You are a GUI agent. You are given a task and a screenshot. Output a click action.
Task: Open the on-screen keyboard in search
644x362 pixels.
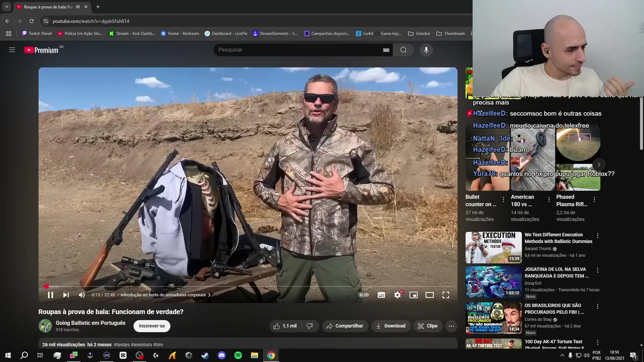(x=386, y=50)
